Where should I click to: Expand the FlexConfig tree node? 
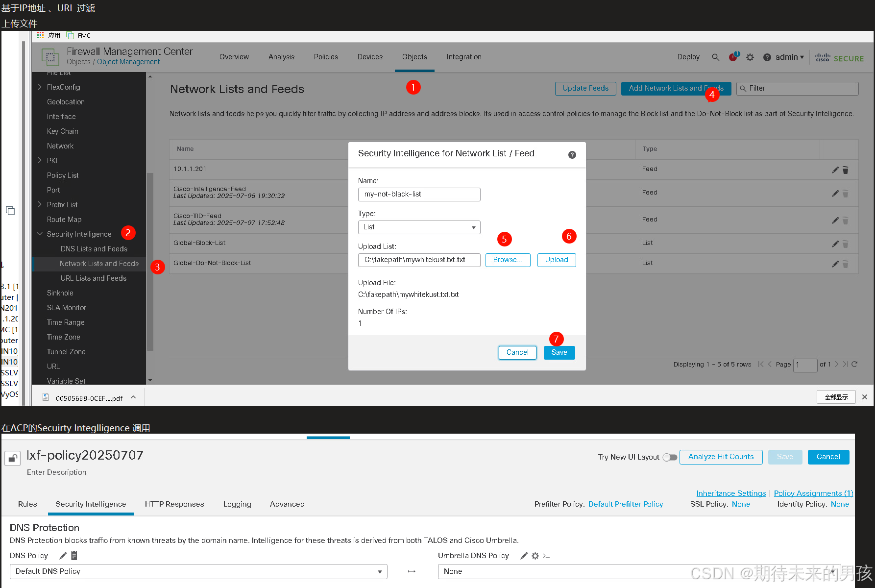point(40,87)
